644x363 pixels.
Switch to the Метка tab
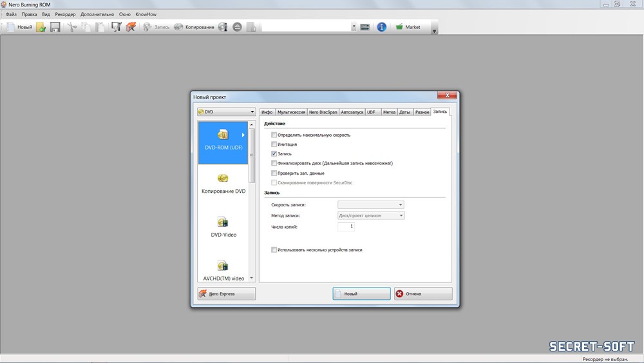click(389, 112)
